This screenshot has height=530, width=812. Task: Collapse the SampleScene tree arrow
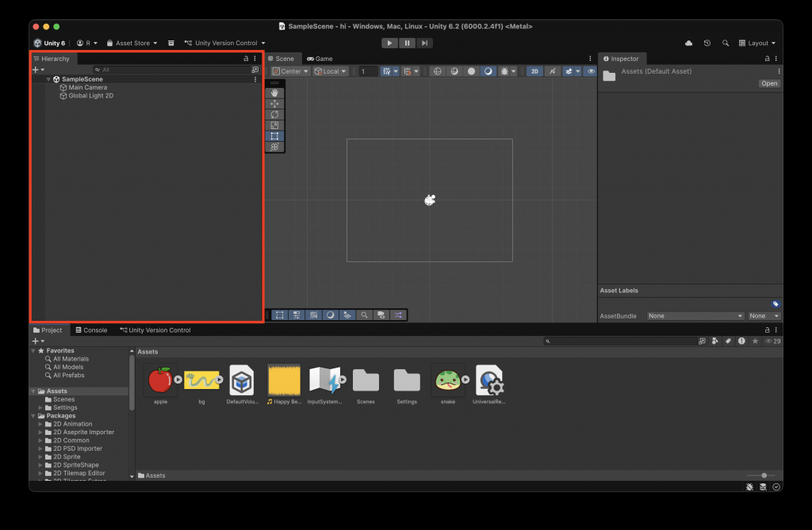pyautogui.click(x=48, y=79)
